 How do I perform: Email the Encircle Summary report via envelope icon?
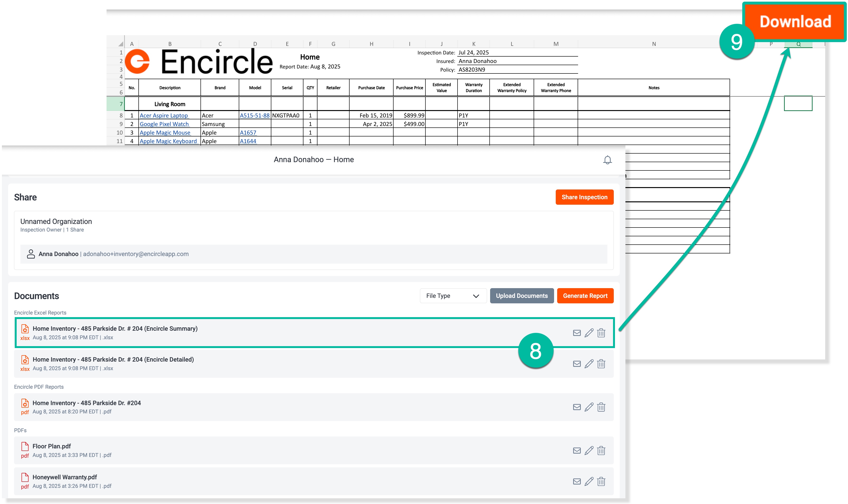point(577,333)
